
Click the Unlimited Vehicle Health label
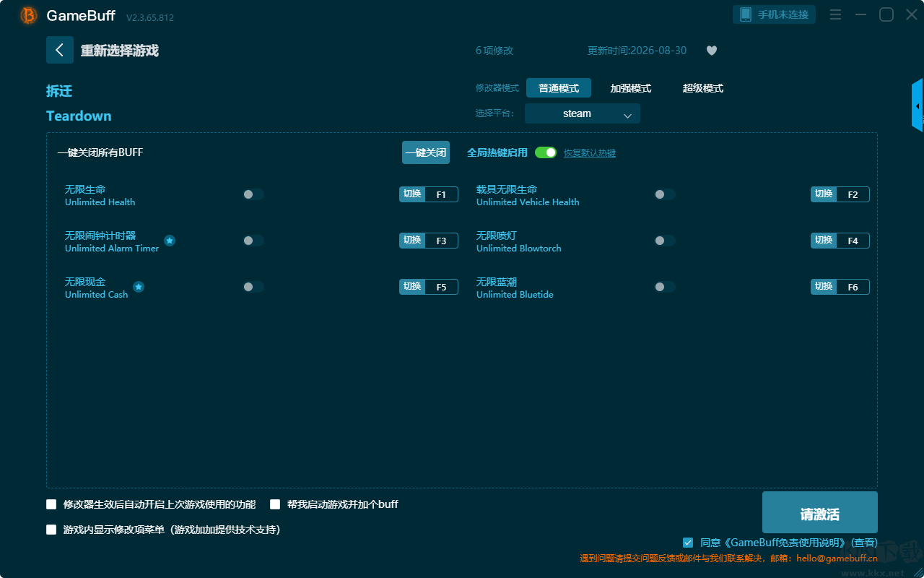pos(528,202)
